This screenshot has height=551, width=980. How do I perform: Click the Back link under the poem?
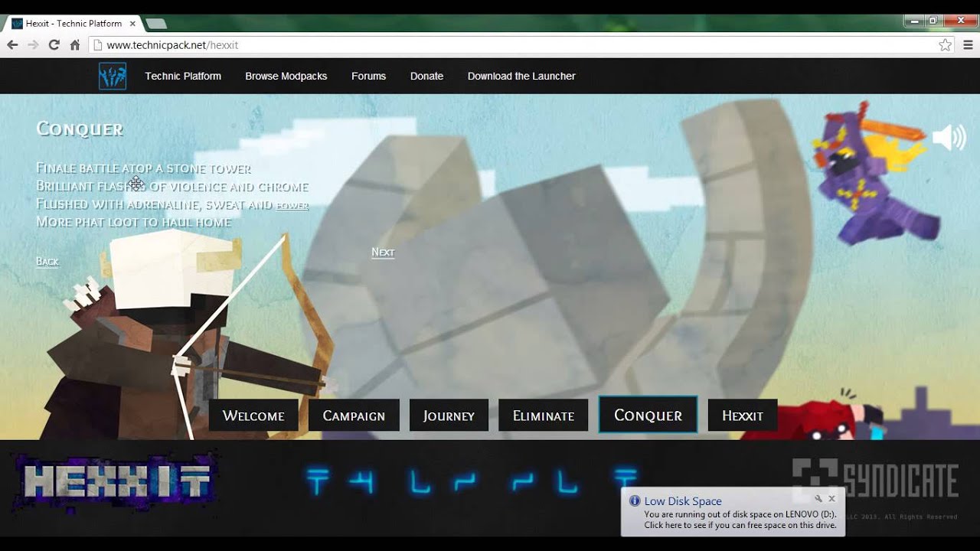coord(47,262)
